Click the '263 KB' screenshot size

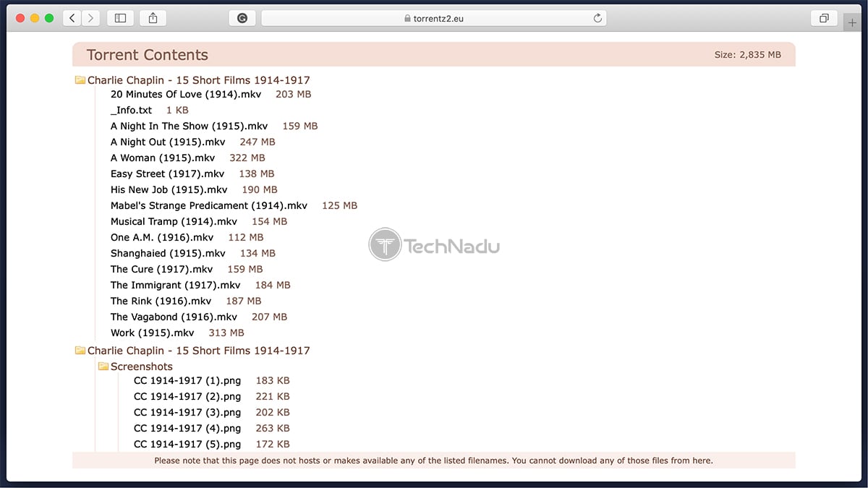pos(273,428)
